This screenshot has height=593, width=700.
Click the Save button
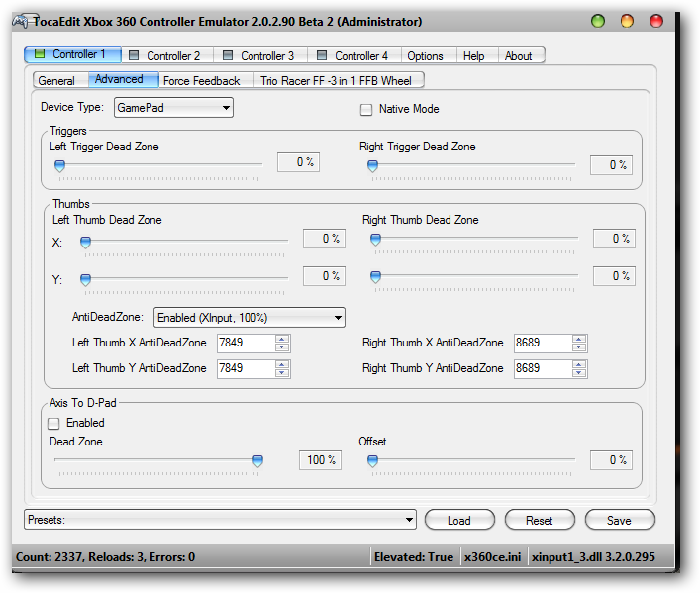coord(620,520)
